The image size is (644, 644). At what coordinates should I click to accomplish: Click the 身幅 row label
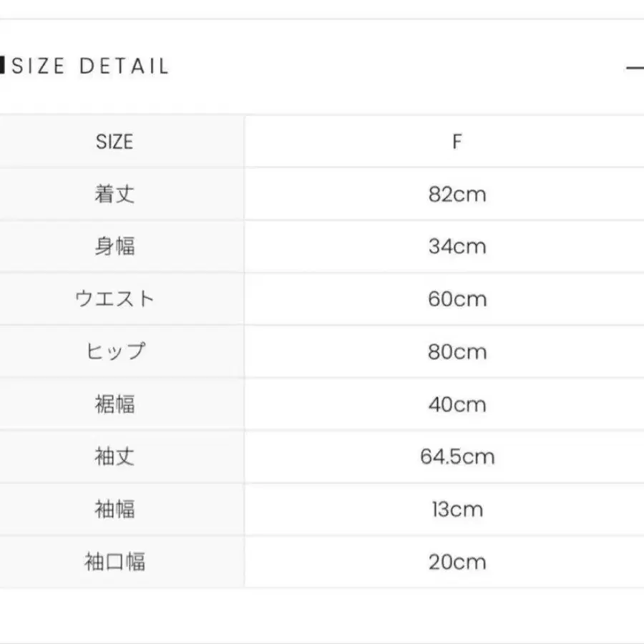click(114, 246)
